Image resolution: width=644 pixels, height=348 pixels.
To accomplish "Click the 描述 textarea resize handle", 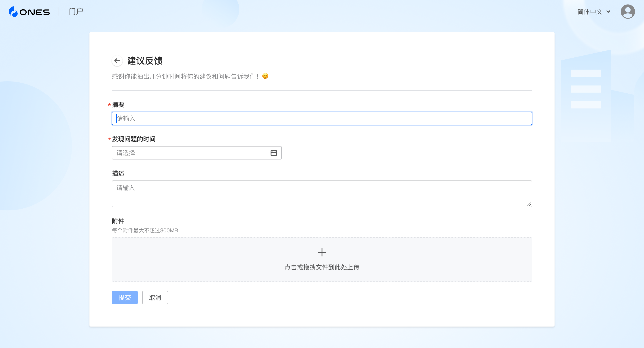I will click(529, 204).
